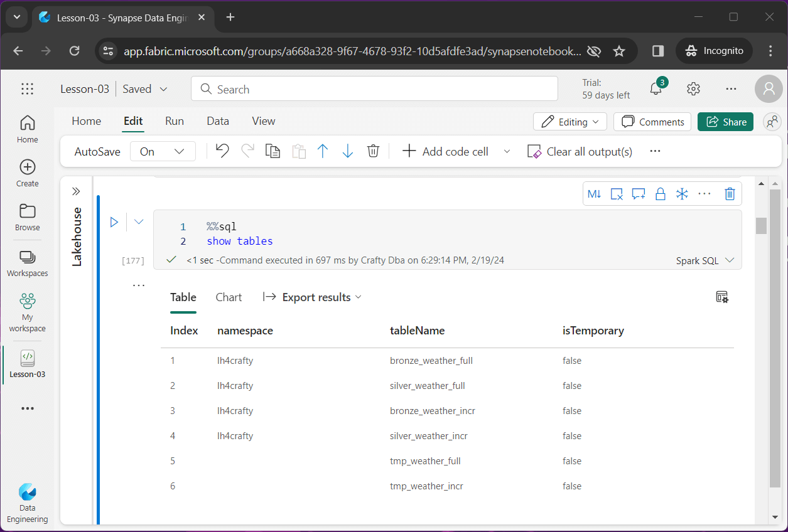
Task: Click the Search input field
Action: coord(374,89)
